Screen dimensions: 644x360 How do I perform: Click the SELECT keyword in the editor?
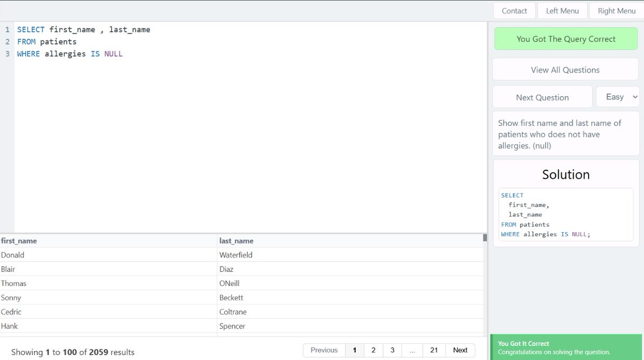31,30
